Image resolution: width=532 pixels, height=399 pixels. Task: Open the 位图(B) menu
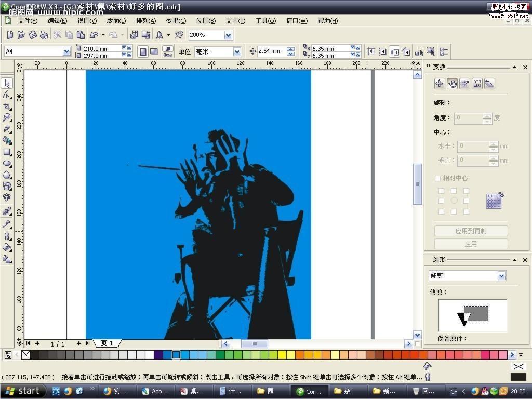pyautogui.click(x=206, y=21)
